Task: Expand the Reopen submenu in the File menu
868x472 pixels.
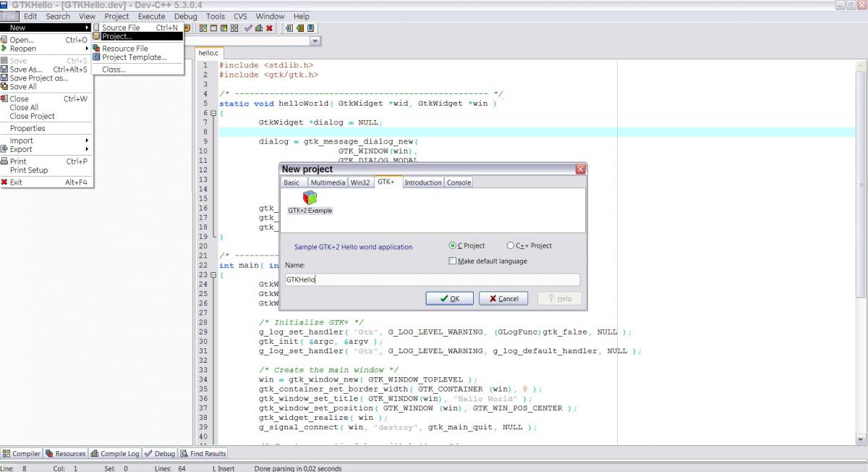Action: [x=46, y=49]
